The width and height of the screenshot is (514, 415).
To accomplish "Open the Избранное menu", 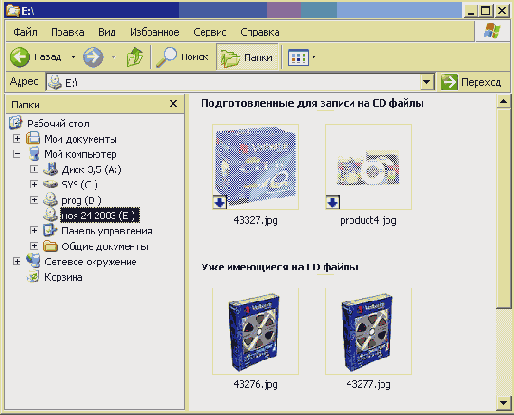I will tap(155, 32).
